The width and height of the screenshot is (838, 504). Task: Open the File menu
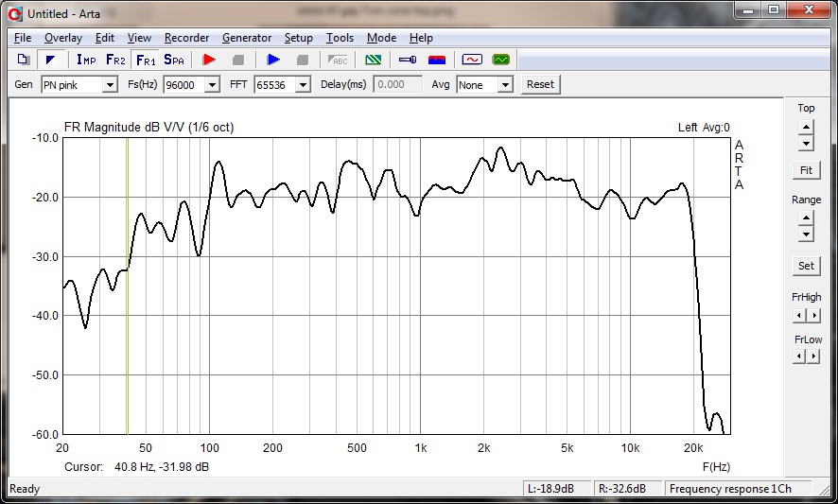click(23, 38)
